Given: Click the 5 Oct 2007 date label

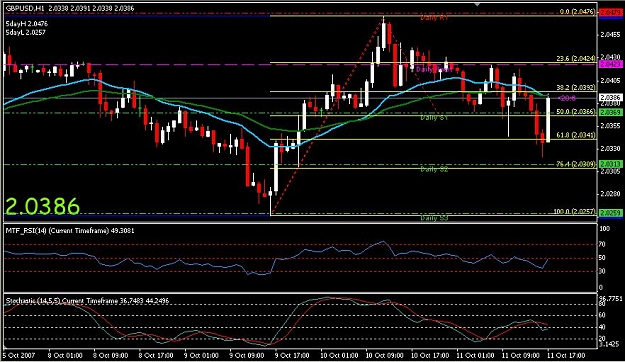Looking at the screenshot, I should coord(19,355).
